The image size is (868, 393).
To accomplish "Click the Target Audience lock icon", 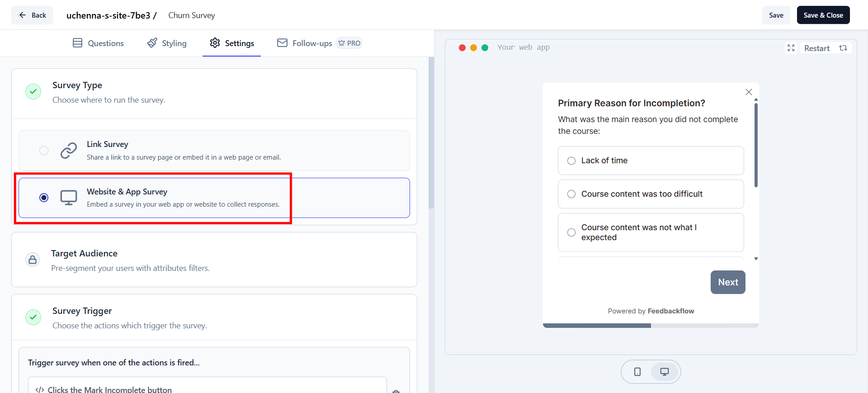I will (x=33, y=260).
